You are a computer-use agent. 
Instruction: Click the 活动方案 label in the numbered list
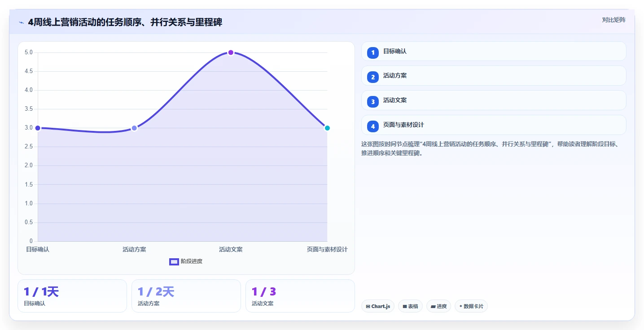(x=395, y=75)
